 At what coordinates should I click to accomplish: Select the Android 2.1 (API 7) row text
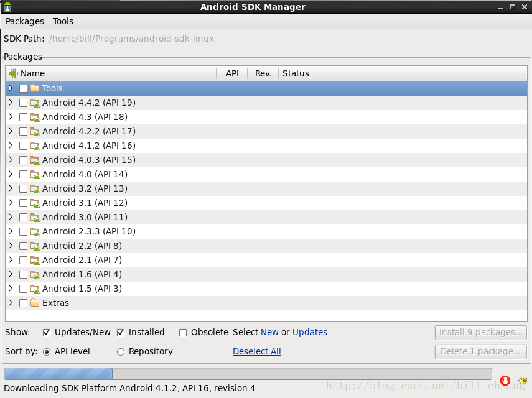point(82,260)
